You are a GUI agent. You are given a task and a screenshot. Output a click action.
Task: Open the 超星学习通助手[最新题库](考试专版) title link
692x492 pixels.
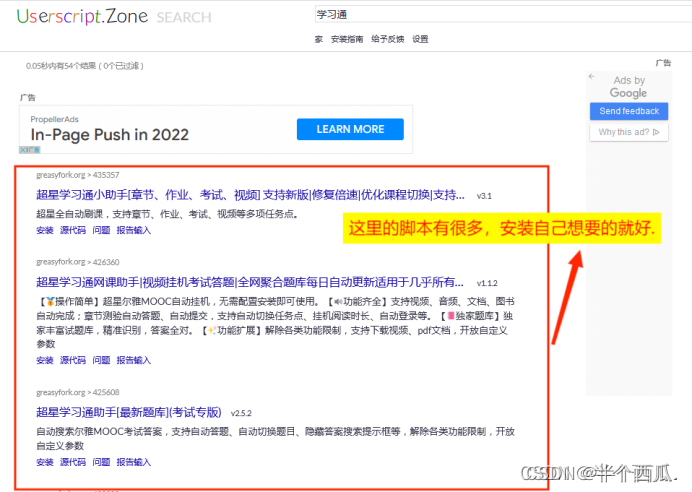128,412
